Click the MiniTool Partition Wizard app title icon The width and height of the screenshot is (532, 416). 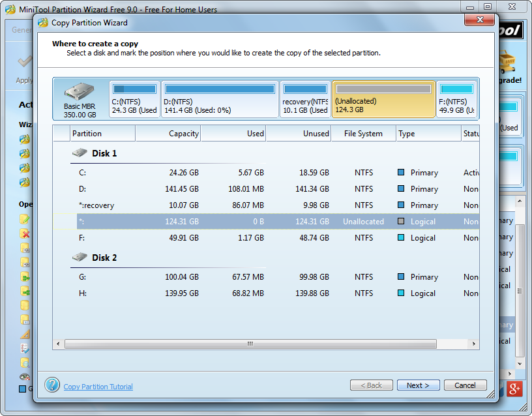(x=10, y=9)
